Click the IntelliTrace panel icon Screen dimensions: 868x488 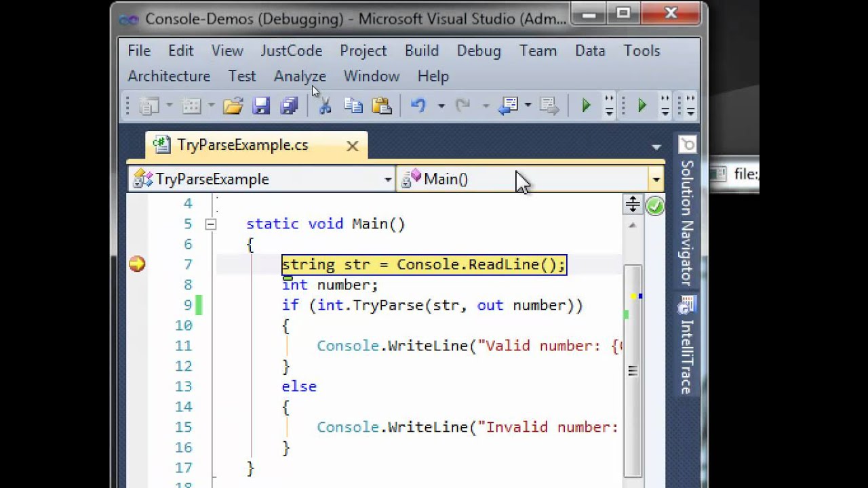[687, 306]
